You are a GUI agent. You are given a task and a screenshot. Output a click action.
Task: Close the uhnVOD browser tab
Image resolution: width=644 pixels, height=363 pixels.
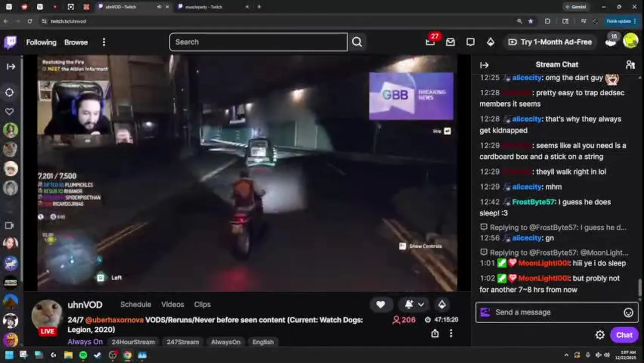coord(167,7)
